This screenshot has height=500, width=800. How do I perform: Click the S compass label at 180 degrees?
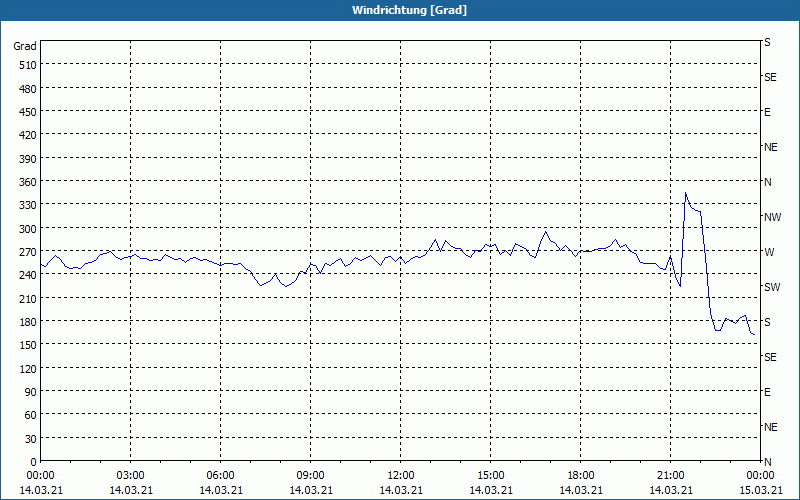[767, 322]
